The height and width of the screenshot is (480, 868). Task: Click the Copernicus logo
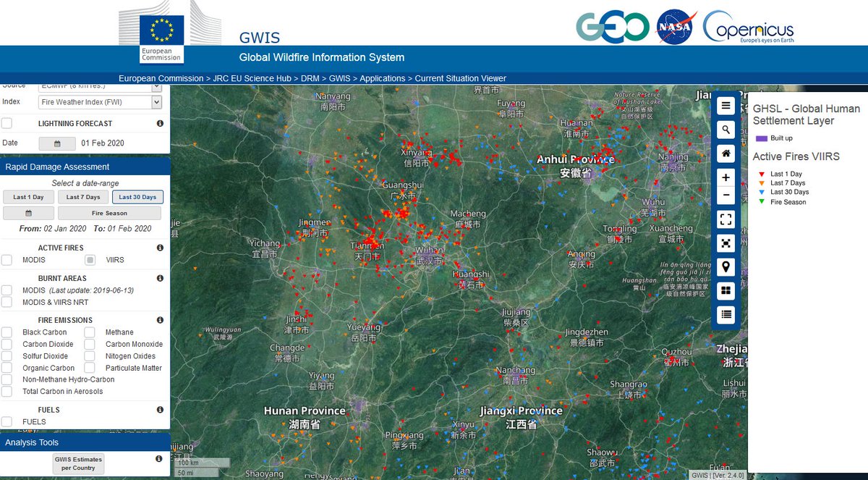(x=747, y=28)
